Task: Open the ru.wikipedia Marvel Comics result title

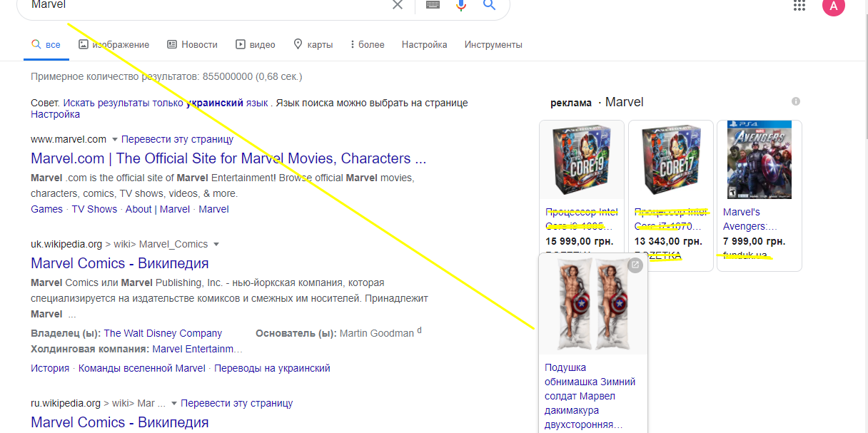Action: pyautogui.click(x=120, y=422)
